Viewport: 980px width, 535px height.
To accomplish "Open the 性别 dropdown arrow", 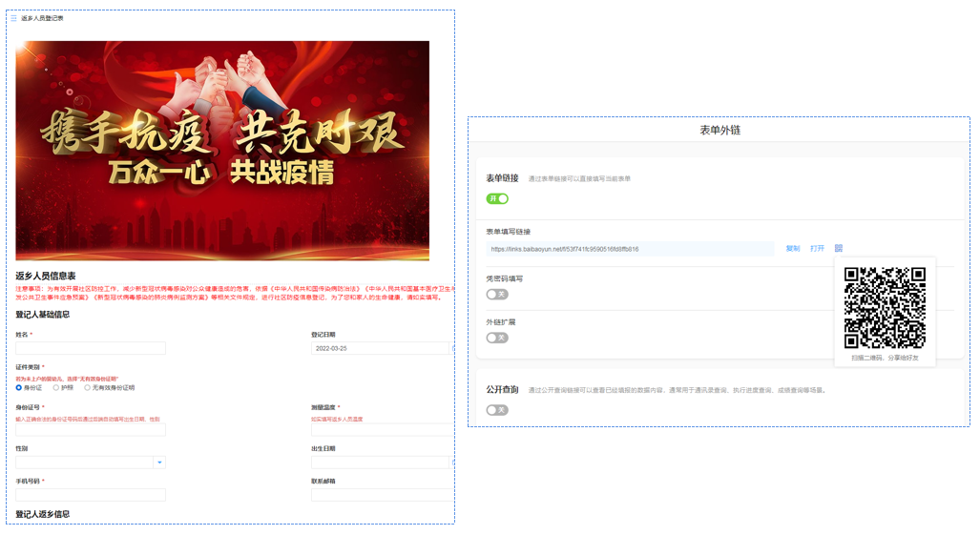I will click(159, 463).
